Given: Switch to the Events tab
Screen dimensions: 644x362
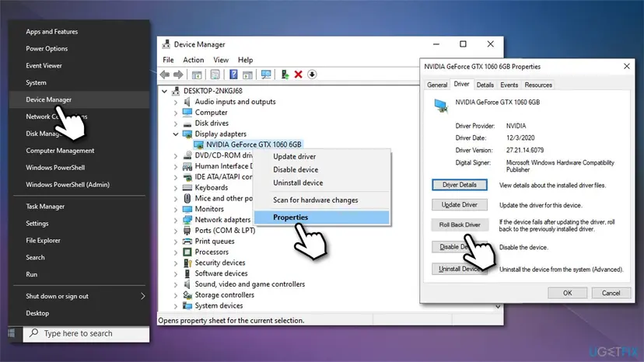Looking at the screenshot, I should coord(509,85).
